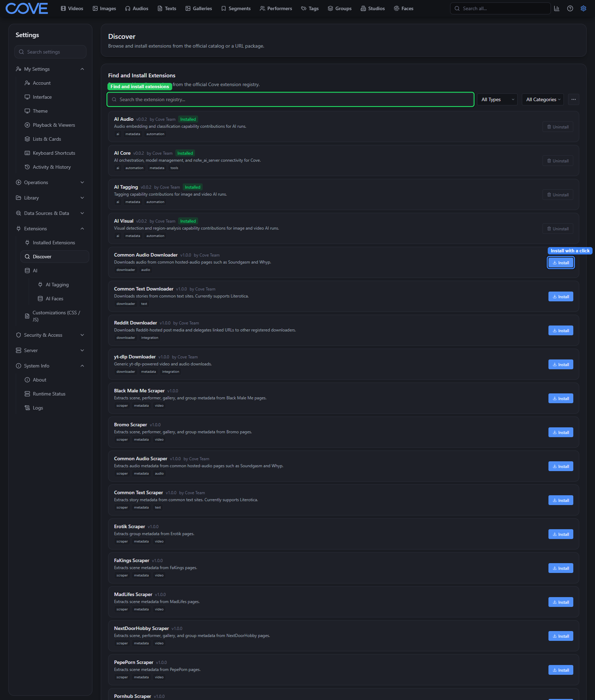Open the Images tab in navbar
Viewport: 595px width, 700px height.
[104, 8]
